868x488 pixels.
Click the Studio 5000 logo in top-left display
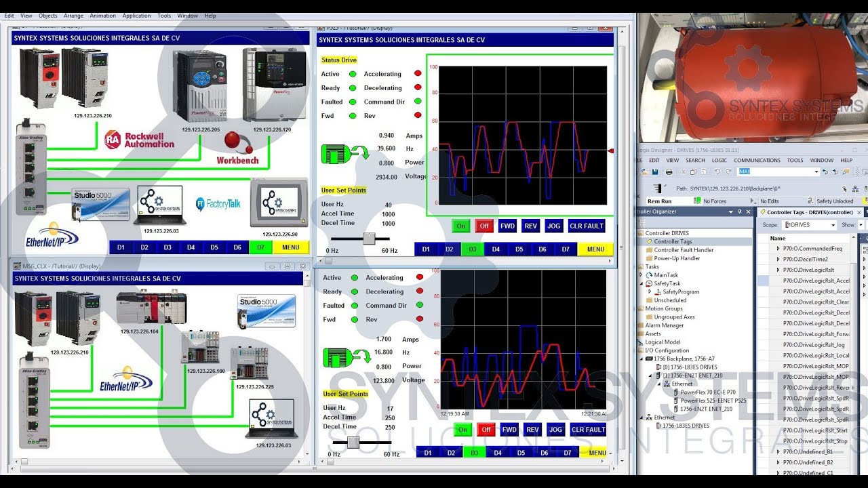100,204
